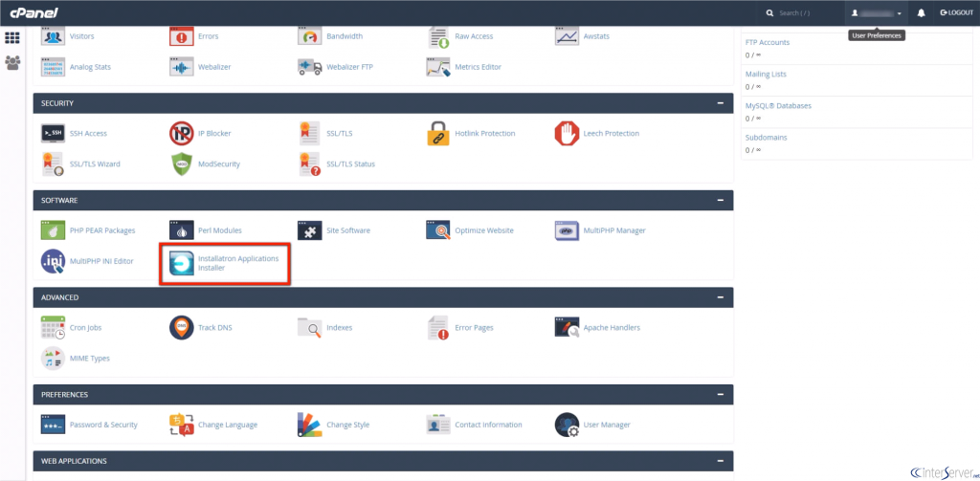Open the Installatron Applications Installer icon

pyautogui.click(x=181, y=265)
